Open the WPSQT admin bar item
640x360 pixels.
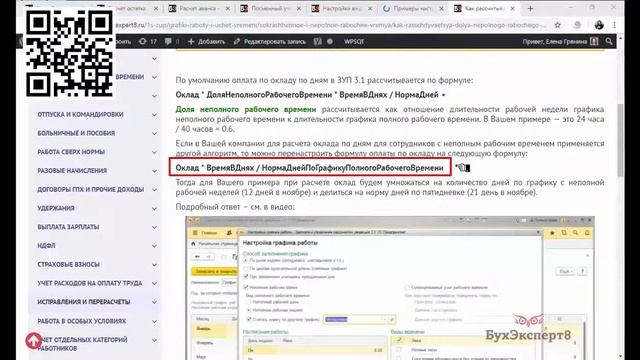tap(354, 42)
